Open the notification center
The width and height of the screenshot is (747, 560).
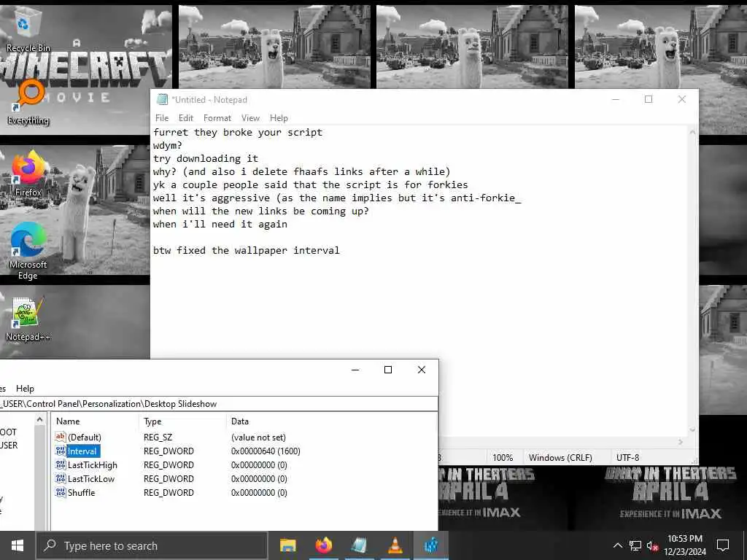723,545
